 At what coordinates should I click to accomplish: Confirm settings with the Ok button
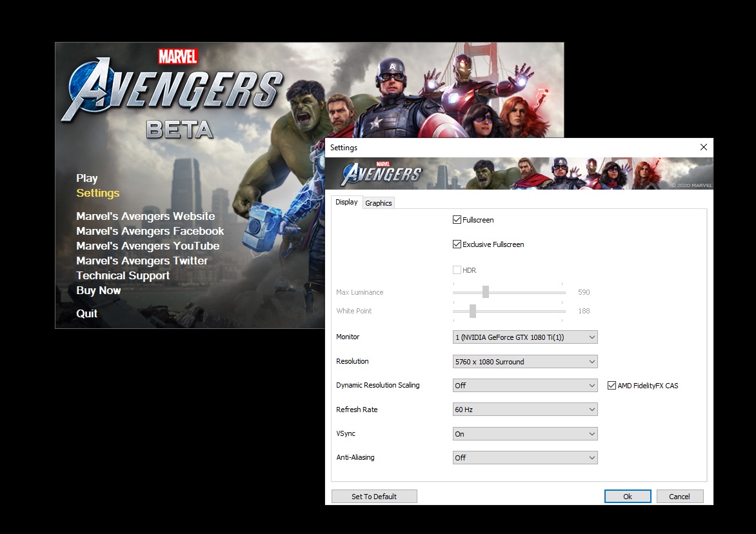[628, 497]
